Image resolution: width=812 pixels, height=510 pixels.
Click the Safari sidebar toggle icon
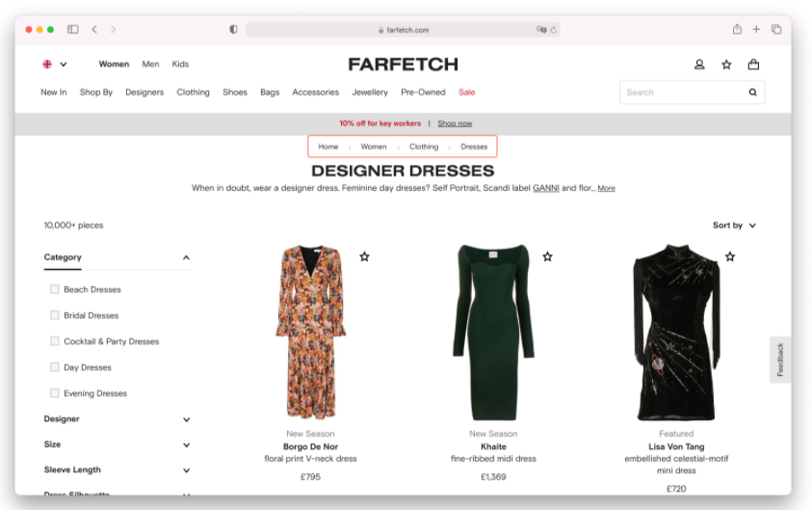(72, 30)
